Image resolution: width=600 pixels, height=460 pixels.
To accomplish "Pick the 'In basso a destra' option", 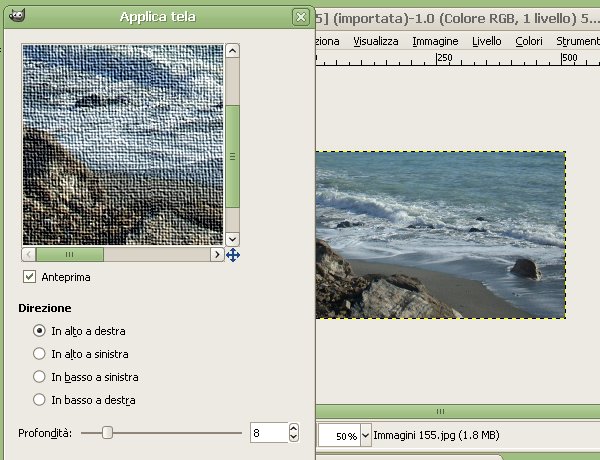I will (40, 400).
